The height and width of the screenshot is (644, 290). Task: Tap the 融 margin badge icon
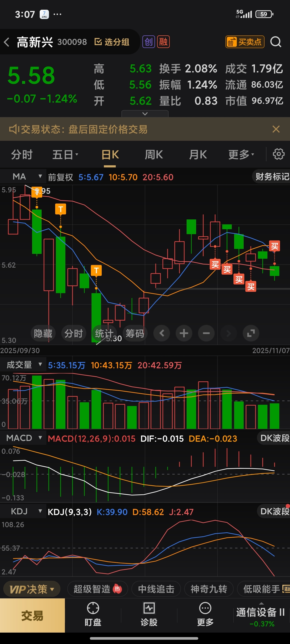pyautogui.click(x=163, y=42)
